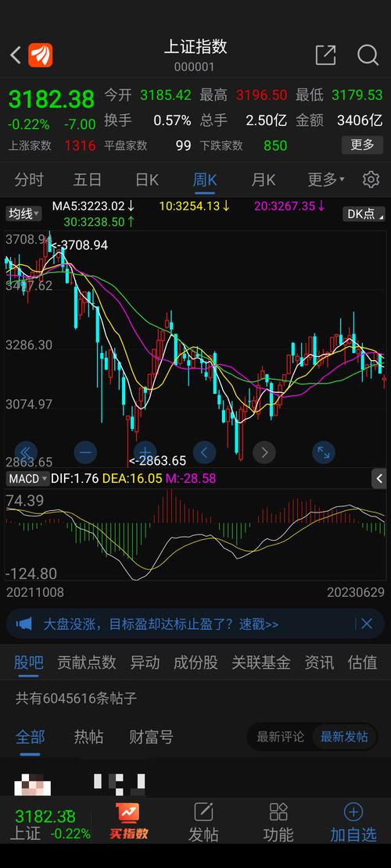The width and height of the screenshot is (391, 868).
Task: Click 更多 button for more quotes
Action: (x=362, y=145)
